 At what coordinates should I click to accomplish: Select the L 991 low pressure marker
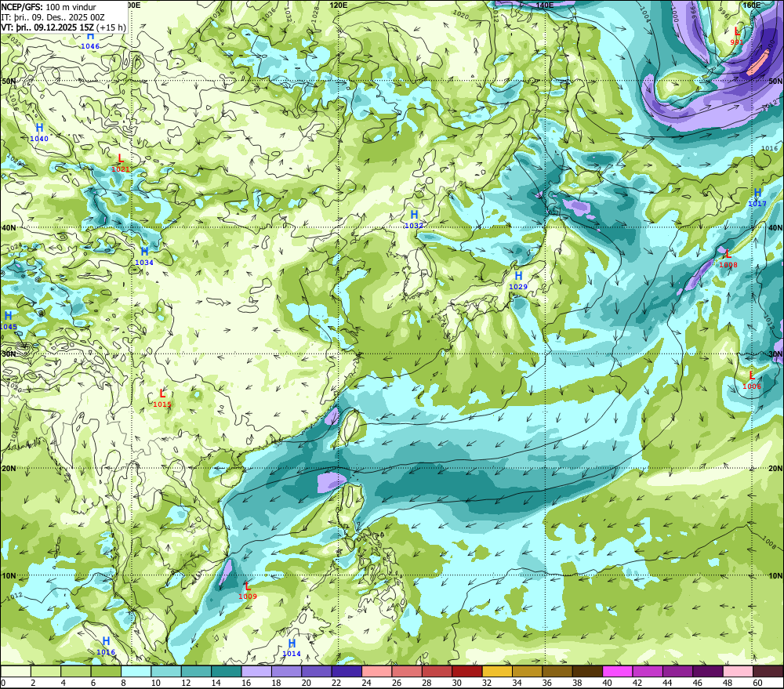[736, 36]
